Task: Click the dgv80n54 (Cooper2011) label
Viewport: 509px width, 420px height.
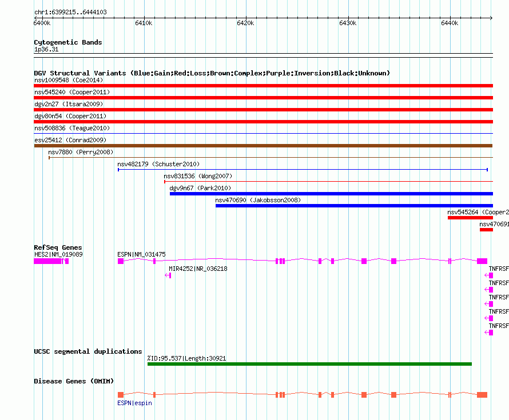Action: (70, 116)
